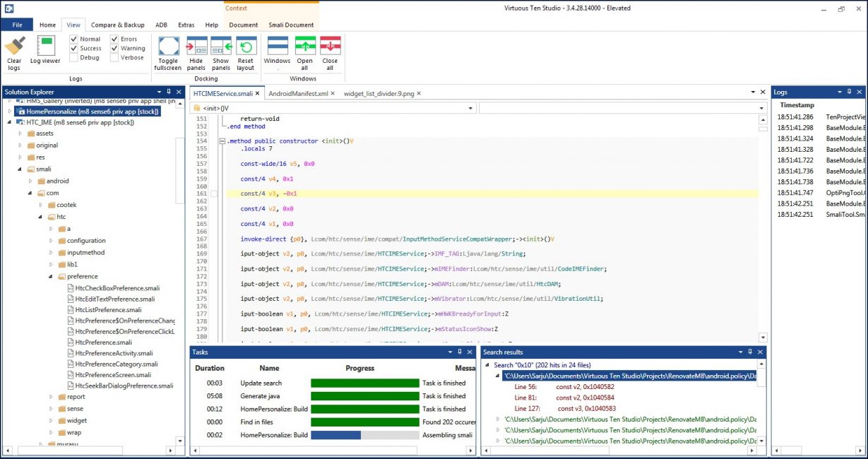Click the Show panels icon
Viewport: 868px width, 459px height.
click(x=221, y=46)
